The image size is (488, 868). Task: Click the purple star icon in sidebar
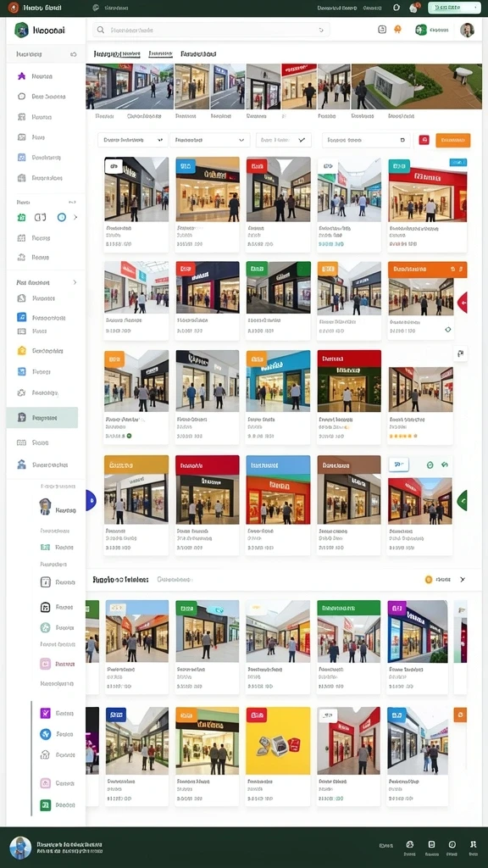tap(21, 76)
